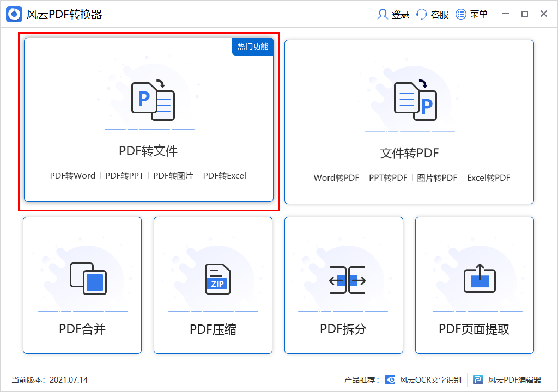Open the 菜单 menu label
This screenshot has width=558, height=392.
pos(478,14)
